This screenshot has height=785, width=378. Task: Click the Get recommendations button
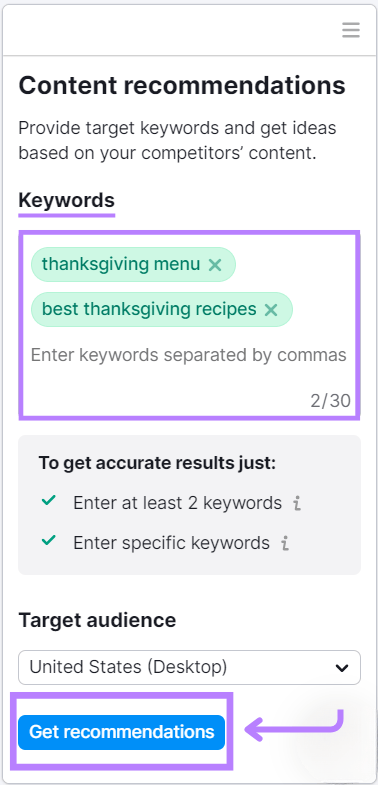[121, 732]
